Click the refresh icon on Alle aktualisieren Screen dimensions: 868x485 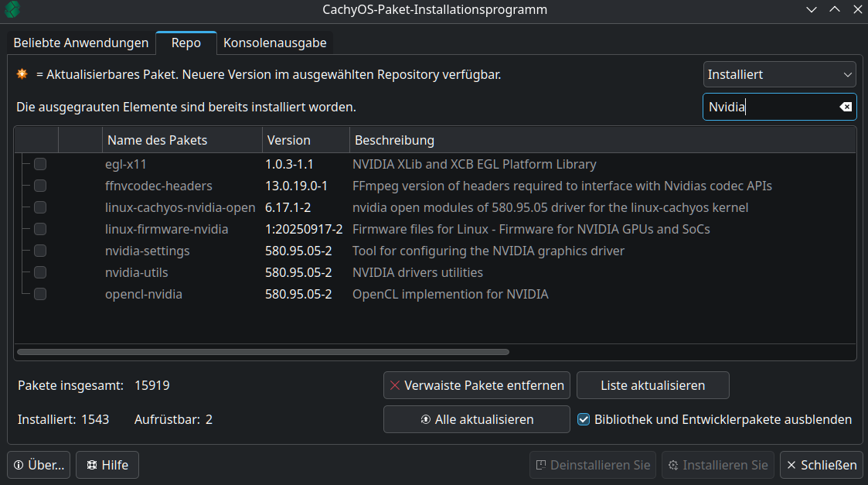coord(424,419)
